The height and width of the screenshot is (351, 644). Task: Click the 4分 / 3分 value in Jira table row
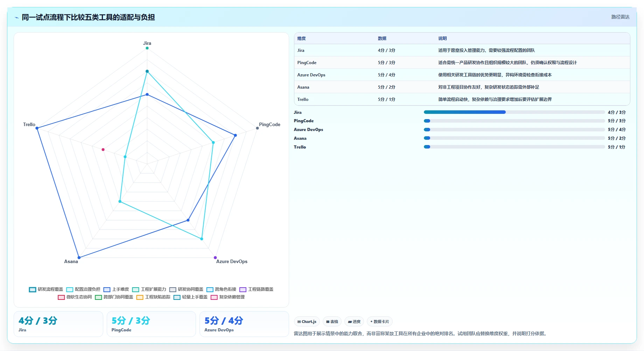(386, 50)
